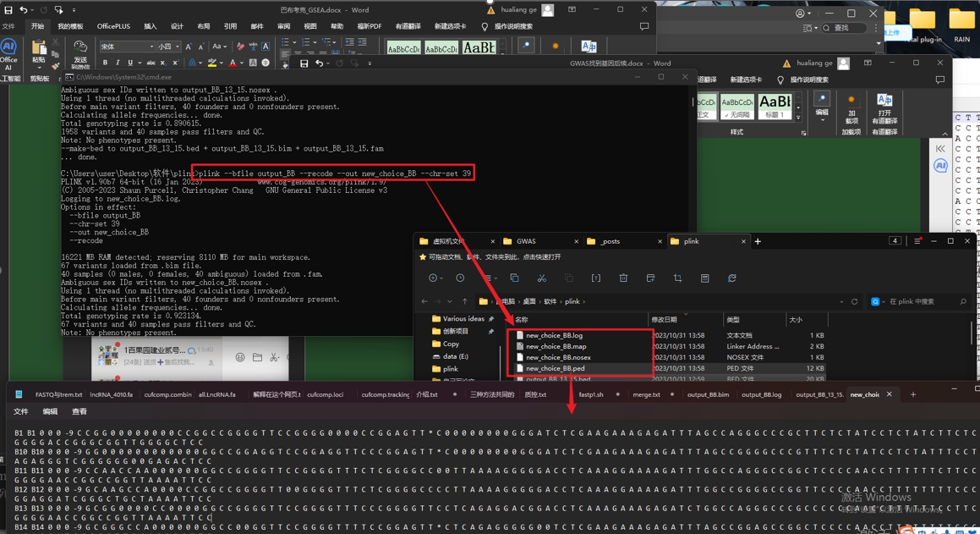Toggle italic formatting in Word ribbon
Image resolution: width=980 pixels, height=534 pixels.
point(118,63)
